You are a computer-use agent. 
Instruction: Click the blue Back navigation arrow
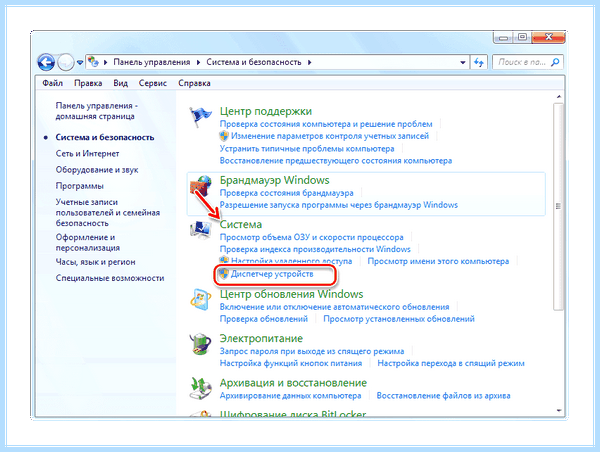[46, 62]
